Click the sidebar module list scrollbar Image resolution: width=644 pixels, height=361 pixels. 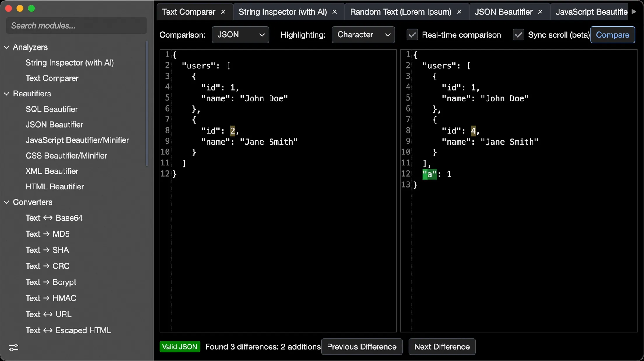click(147, 103)
